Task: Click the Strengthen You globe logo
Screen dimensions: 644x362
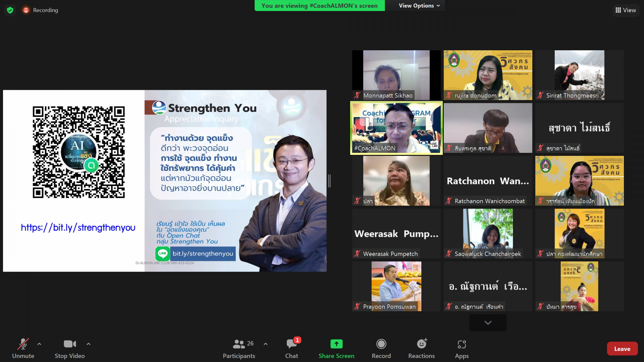Action: pos(159,108)
